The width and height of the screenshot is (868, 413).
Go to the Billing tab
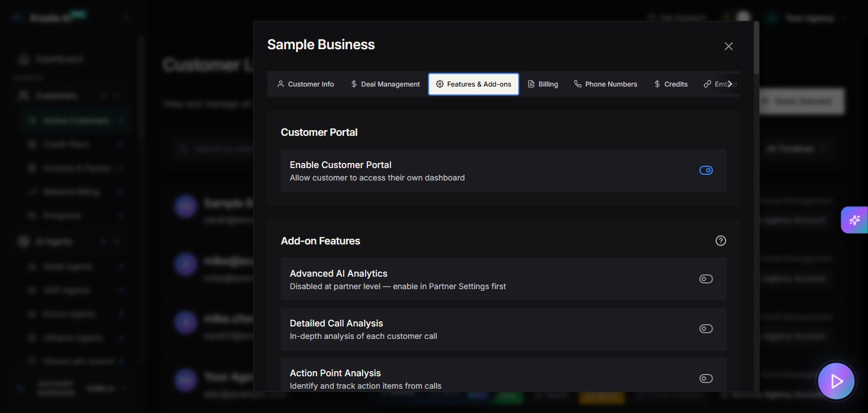coord(543,84)
